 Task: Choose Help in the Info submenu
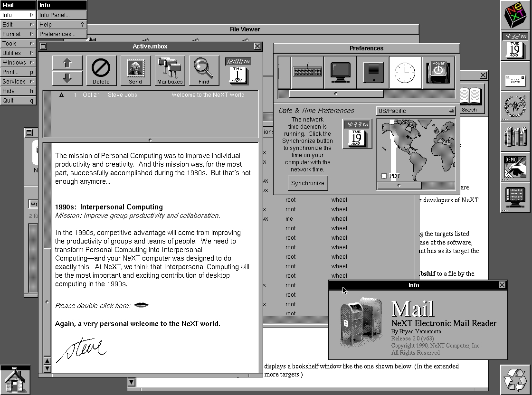[62, 24]
